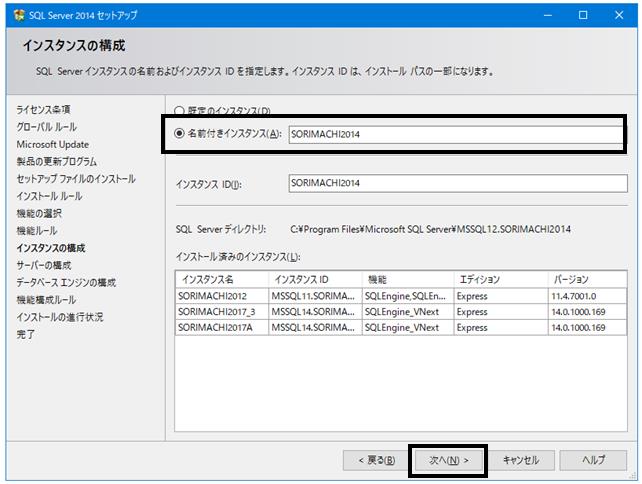Maximize the setup window

pos(583,15)
